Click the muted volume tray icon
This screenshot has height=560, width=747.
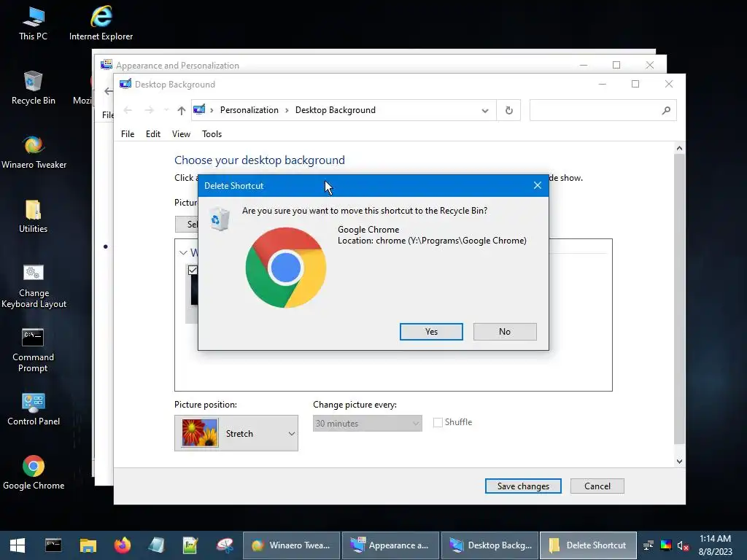click(x=683, y=545)
